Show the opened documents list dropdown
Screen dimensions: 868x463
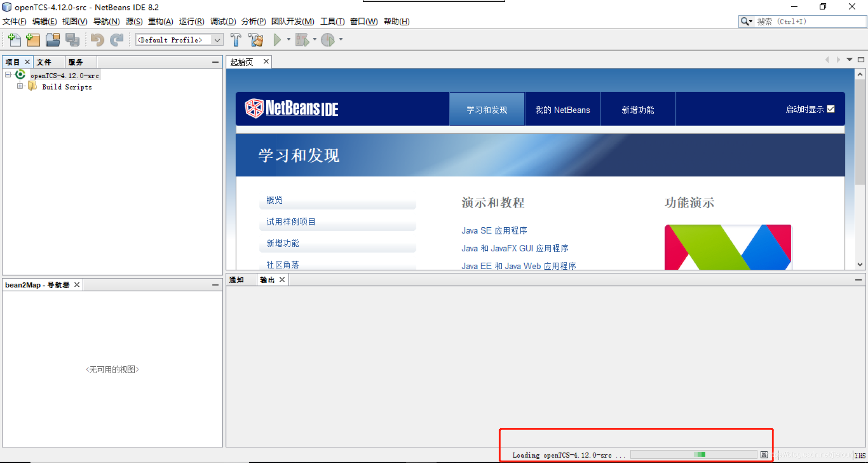[x=849, y=60]
